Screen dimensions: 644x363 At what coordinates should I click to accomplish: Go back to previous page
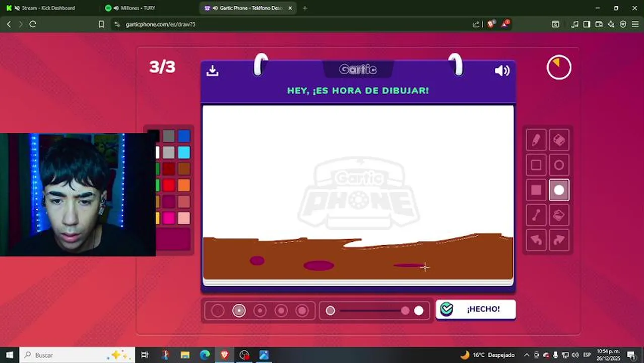pyautogui.click(x=9, y=24)
